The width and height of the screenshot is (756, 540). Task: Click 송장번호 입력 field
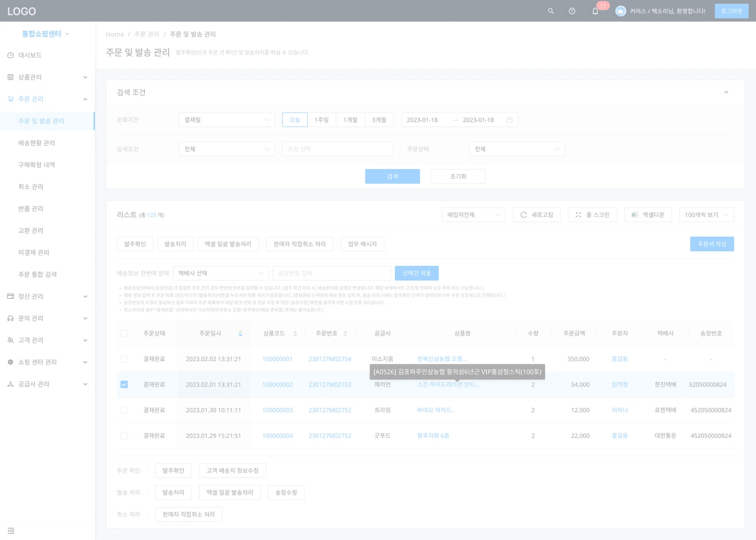[x=332, y=273]
